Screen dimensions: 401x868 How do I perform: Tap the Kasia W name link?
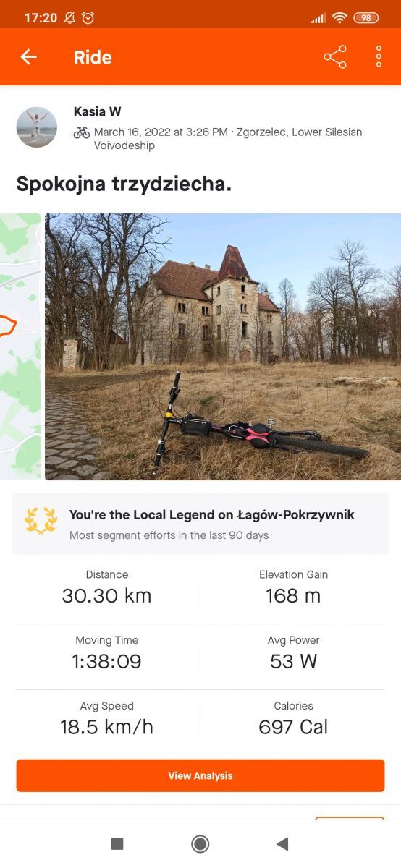(x=97, y=111)
